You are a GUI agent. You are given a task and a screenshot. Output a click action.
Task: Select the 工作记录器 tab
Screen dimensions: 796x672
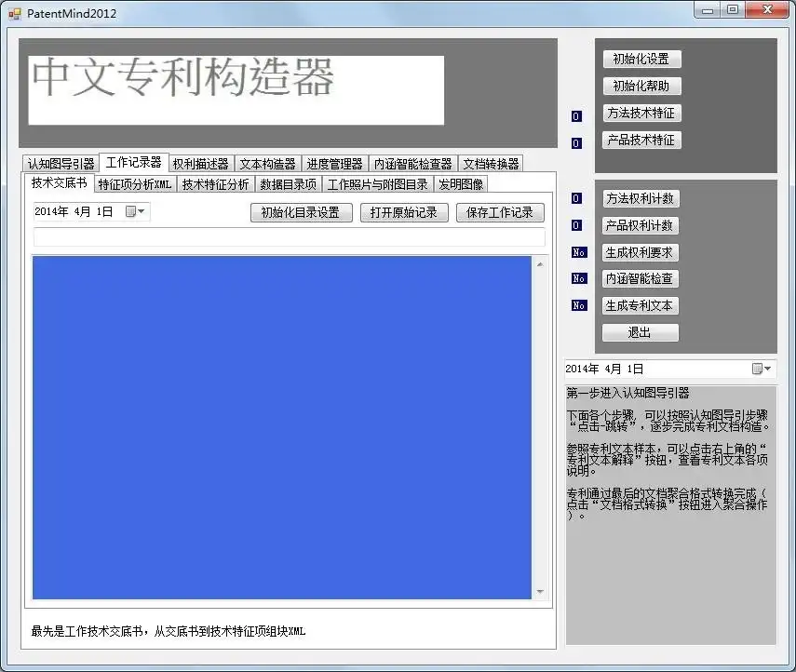coord(133,162)
